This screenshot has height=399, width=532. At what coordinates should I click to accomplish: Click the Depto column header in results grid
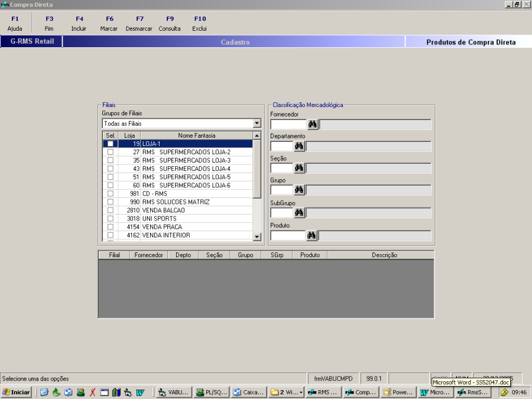pos(183,255)
